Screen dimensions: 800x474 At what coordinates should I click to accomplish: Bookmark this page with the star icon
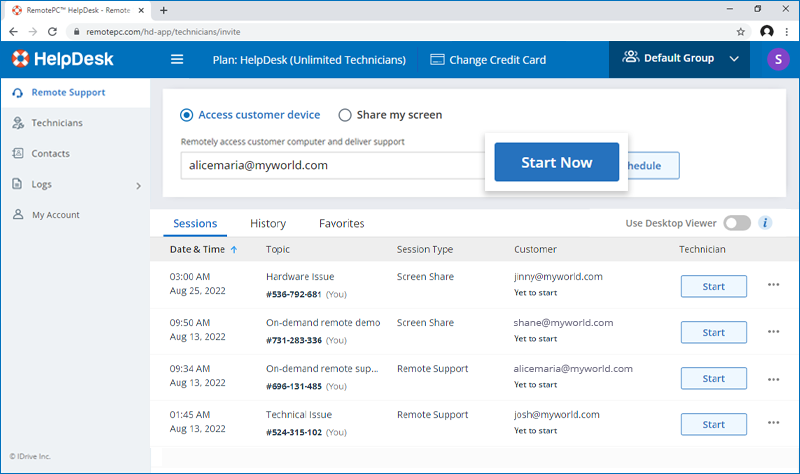[740, 31]
